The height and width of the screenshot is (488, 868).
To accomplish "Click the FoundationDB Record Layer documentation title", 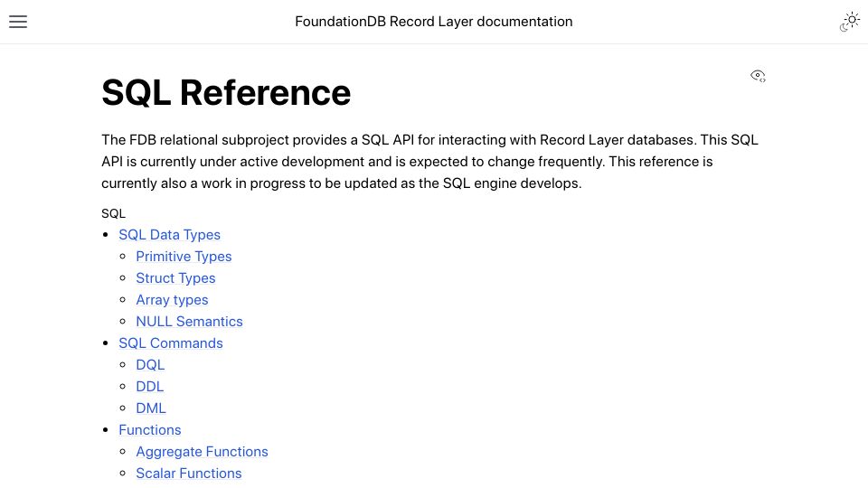I will pos(433,22).
